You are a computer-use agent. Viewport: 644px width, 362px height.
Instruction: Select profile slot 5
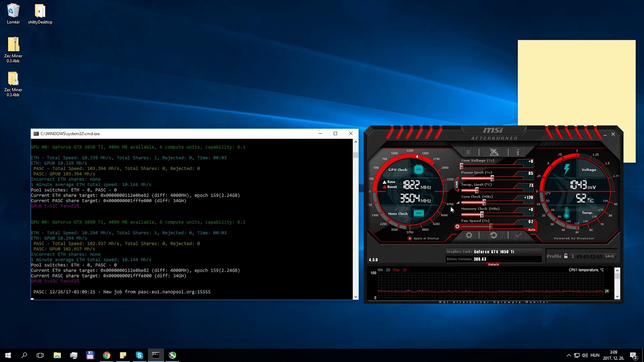tap(599, 256)
